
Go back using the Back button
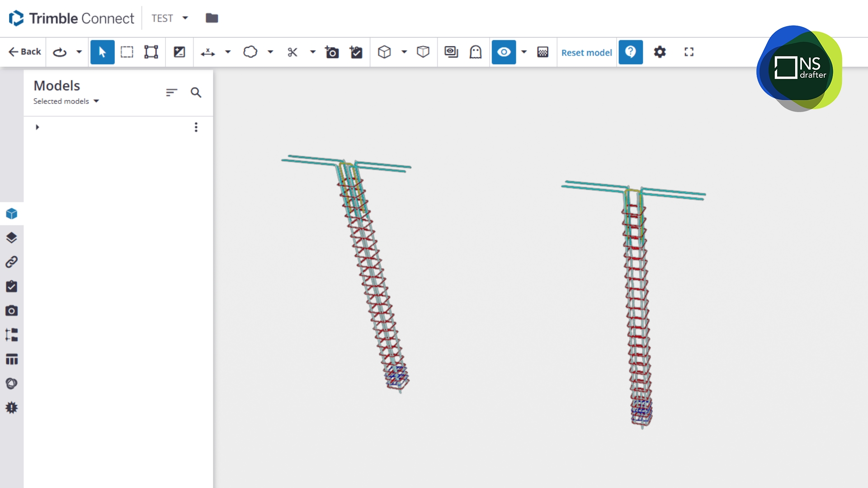point(24,52)
